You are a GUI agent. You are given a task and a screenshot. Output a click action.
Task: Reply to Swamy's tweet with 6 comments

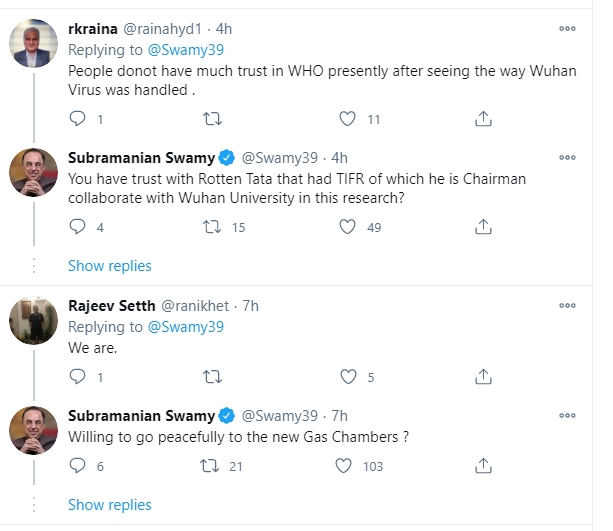click(x=77, y=466)
